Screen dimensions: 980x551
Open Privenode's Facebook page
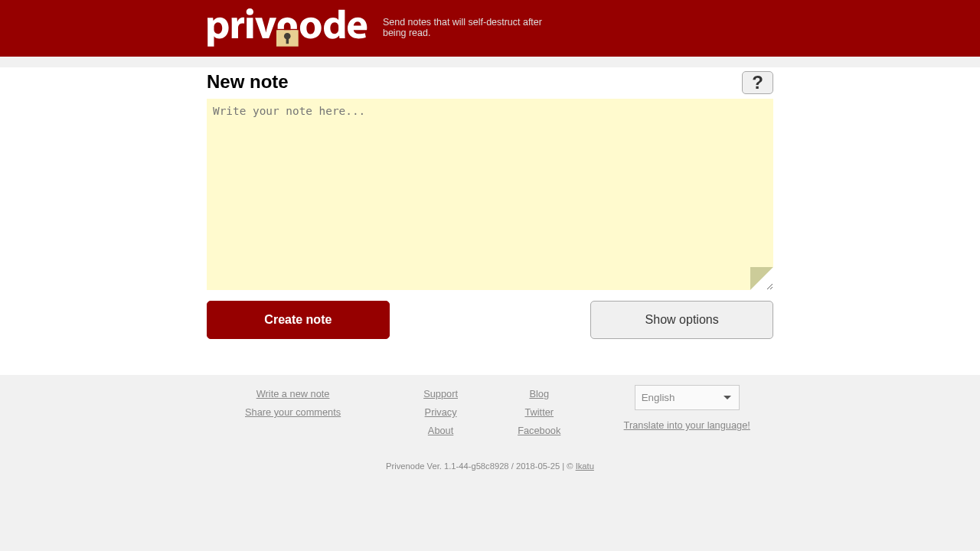tap(539, 430)
